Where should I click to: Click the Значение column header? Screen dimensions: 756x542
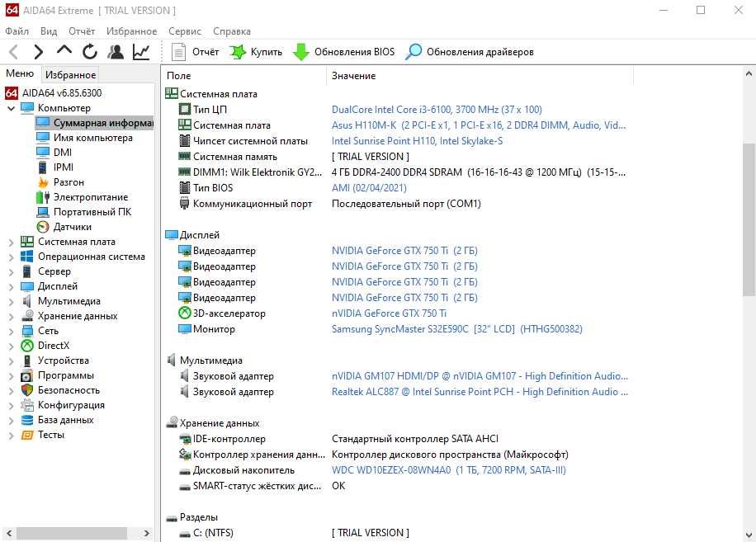(480, 76)
